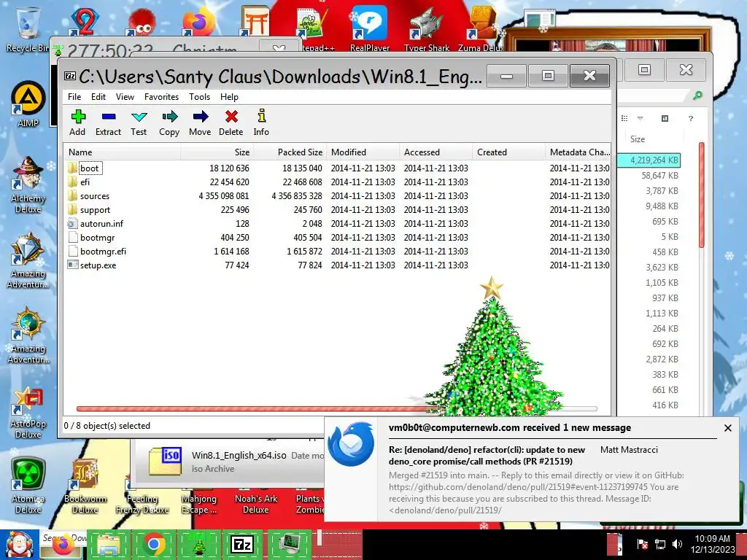Click Win8.1_English_x64.iso in details pane
747x560 pixels.
[239, 455]
